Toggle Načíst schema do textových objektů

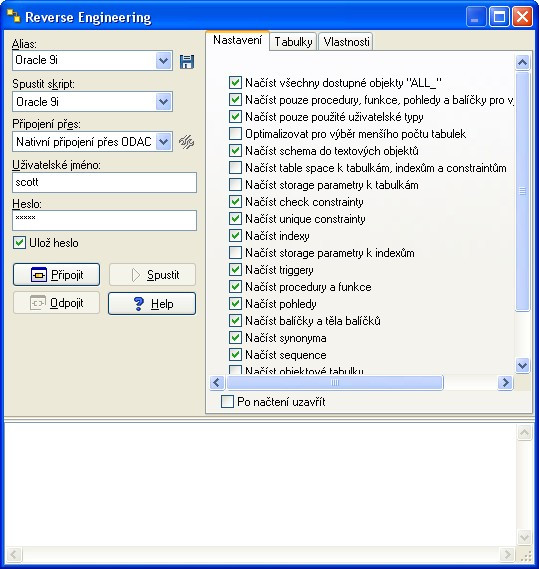[x=235, y=151]
